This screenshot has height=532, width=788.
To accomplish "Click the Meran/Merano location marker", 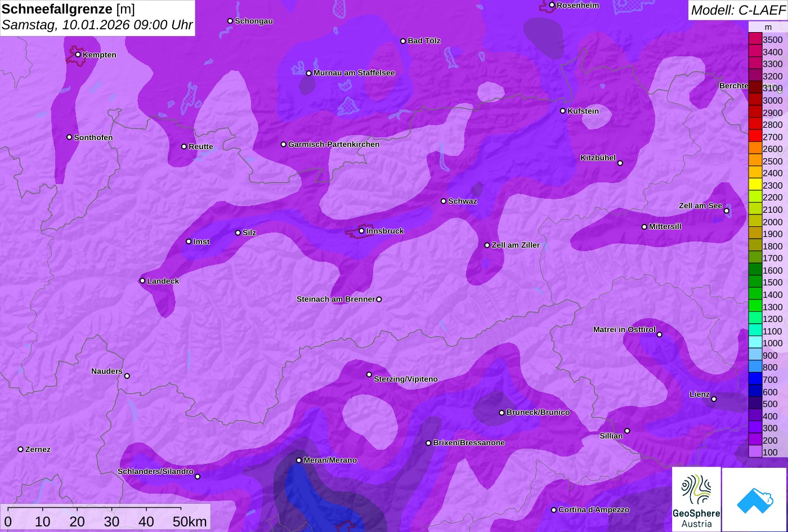I will pos(299,460).
